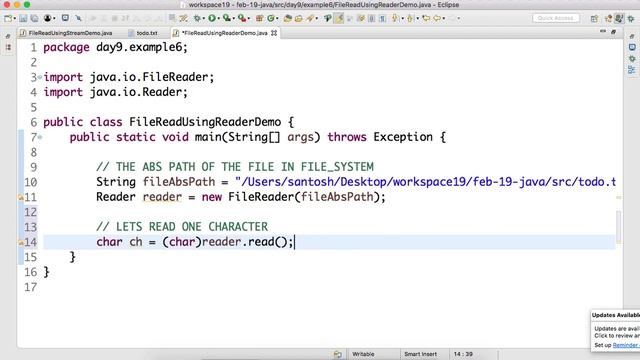Viewport: 640px width, 360px height.
Task: Toggle Mark Occurrences highlighter button
Action: tap(339, 18)
